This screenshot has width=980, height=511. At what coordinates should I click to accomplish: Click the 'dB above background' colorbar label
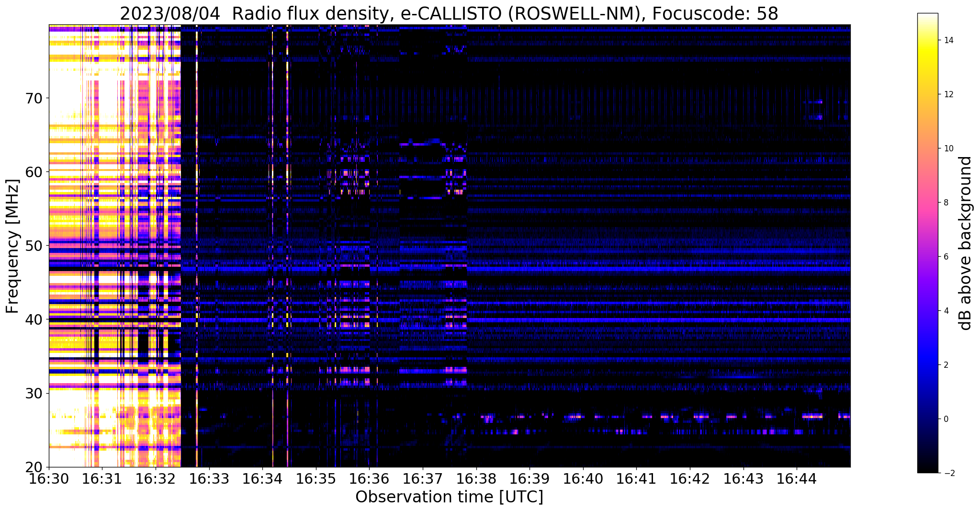tap(966, 243)
